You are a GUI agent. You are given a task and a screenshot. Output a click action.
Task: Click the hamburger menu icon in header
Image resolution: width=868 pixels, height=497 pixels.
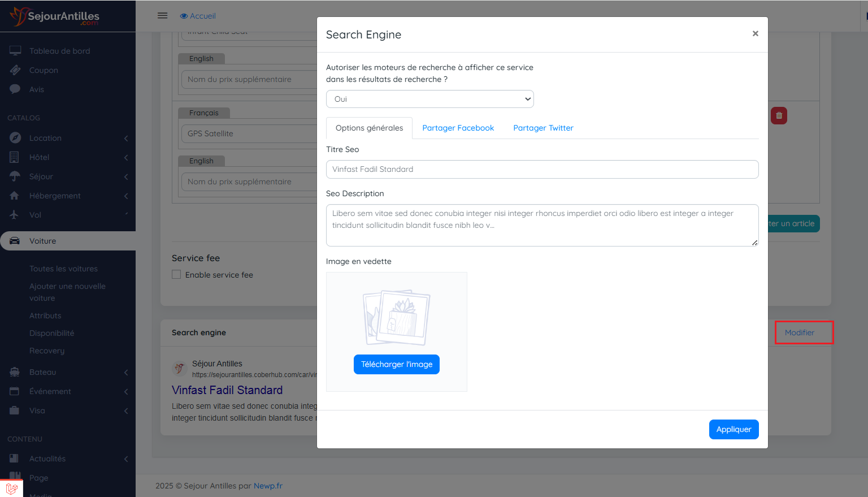(x=162, y=16)
